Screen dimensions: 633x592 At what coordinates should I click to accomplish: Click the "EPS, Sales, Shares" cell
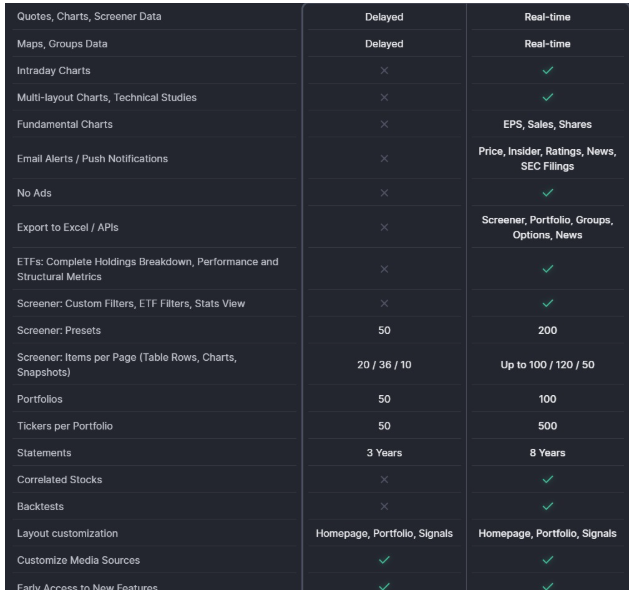coord(546,124)
